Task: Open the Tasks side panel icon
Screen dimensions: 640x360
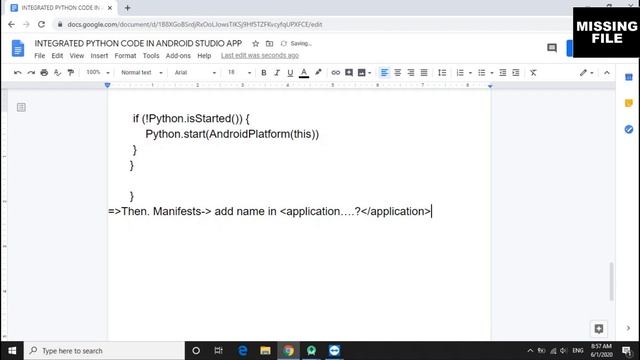Action: [x=629, y=129]
